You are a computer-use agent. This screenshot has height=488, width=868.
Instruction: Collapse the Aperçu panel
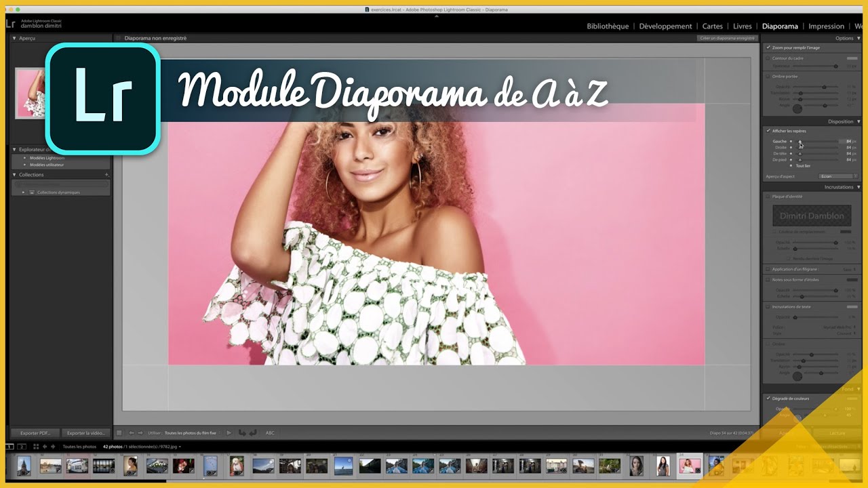(x=15, y=39)
